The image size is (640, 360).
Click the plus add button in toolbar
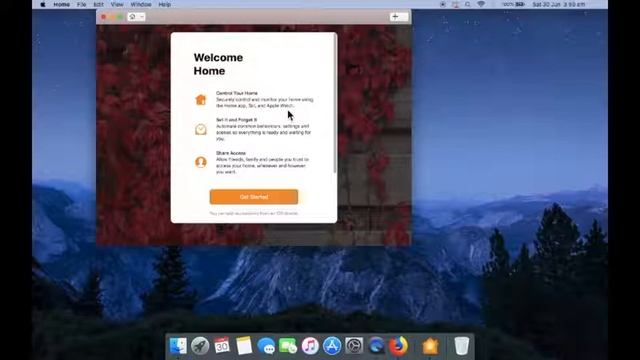coord(395,17)
